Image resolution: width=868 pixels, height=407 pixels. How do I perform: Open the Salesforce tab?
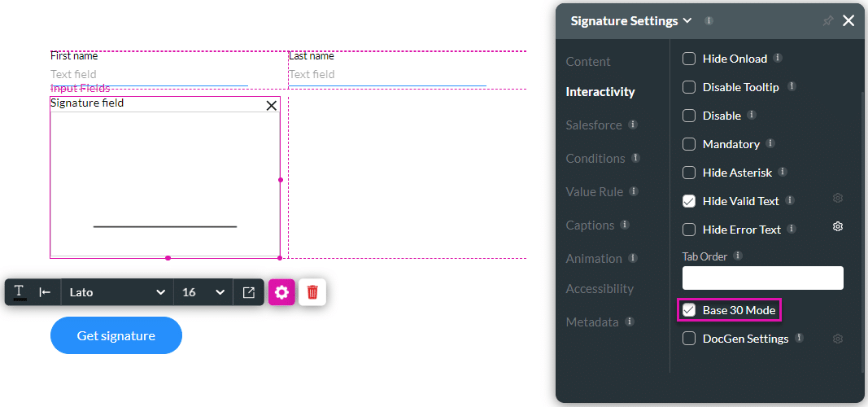point(593,125)
